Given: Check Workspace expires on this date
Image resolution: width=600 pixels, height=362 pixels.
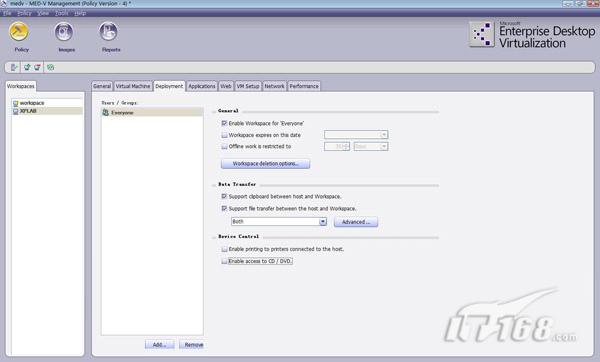Looking at the screenshot, I should [224, 135].
